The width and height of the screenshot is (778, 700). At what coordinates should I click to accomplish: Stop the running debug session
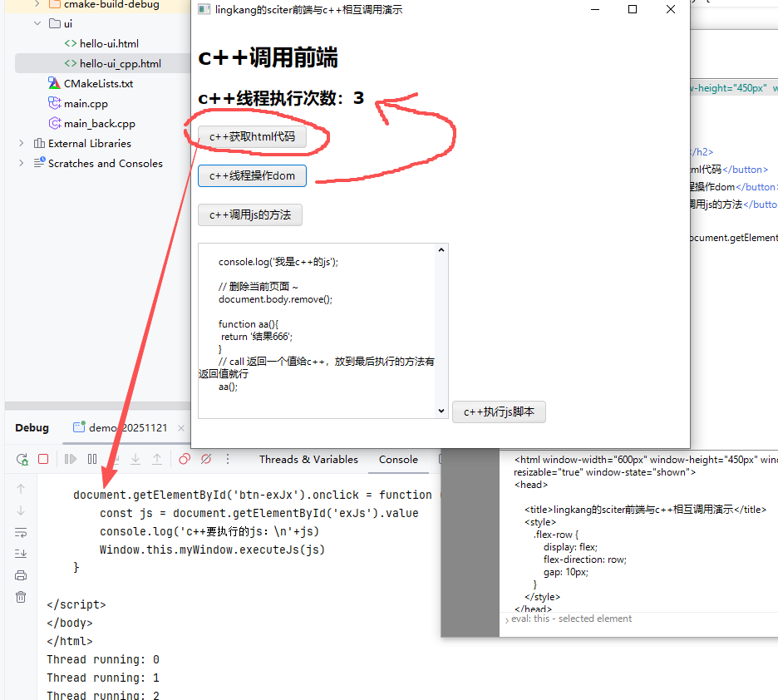[x=43, y=459]
